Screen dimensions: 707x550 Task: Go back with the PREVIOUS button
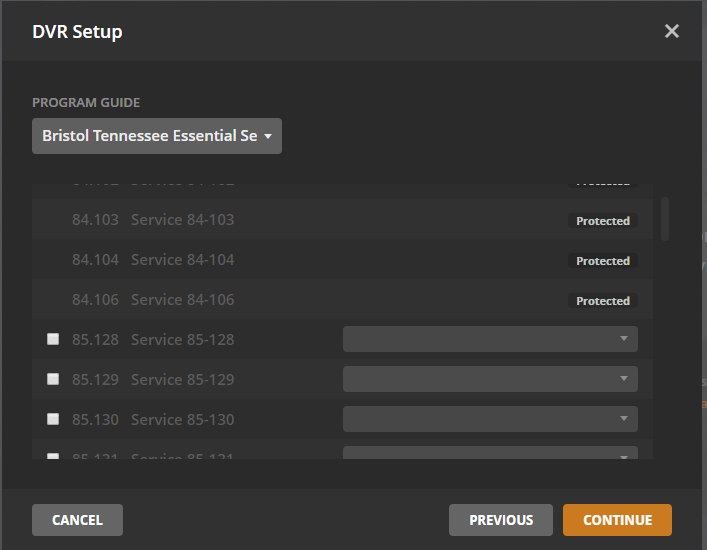500,520
